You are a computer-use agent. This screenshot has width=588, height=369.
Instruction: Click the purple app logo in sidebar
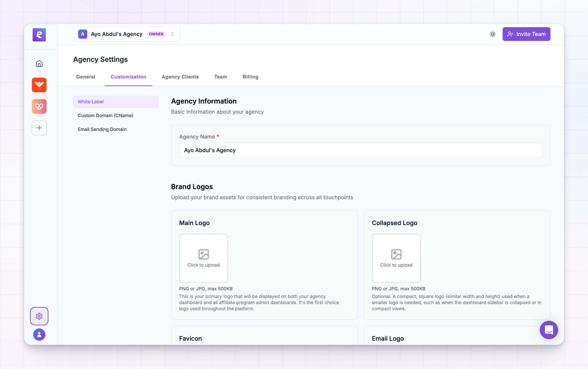(x=39, y=35)
